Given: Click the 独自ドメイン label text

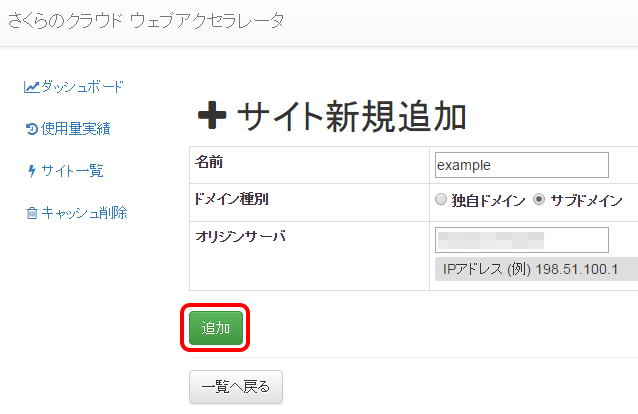Looking at the screenshot, I should pos(488,200).
